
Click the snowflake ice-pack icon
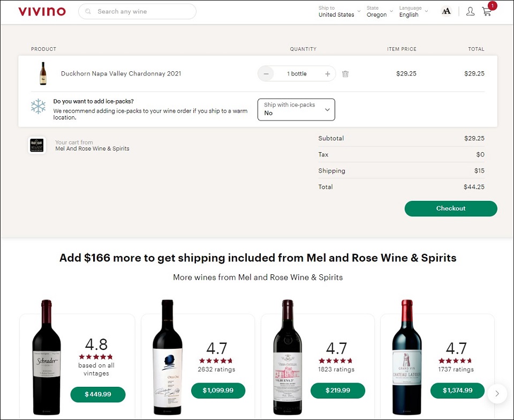pyautogui.click(x=38, y=106)
